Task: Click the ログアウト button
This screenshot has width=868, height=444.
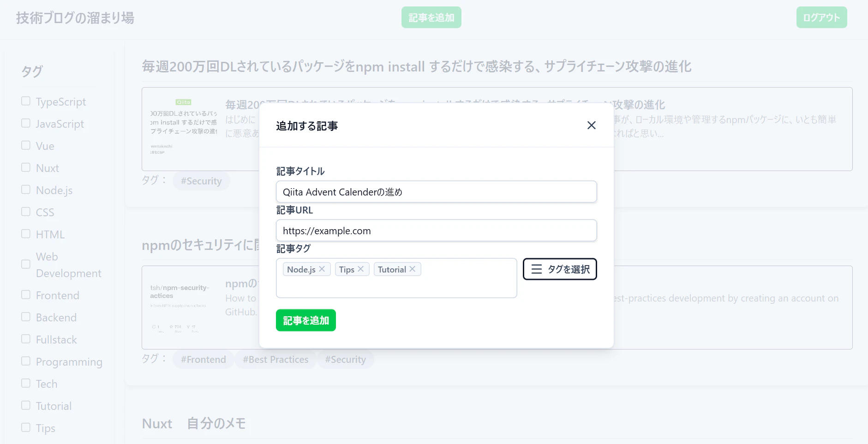Action: tap(821, 18)
